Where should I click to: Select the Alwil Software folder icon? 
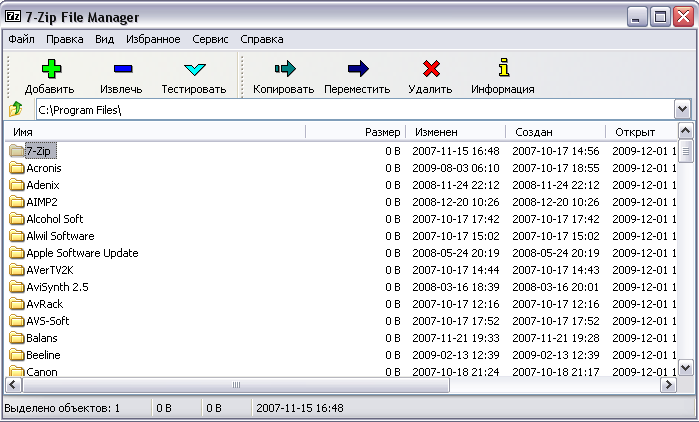click(x=16, y=236)
